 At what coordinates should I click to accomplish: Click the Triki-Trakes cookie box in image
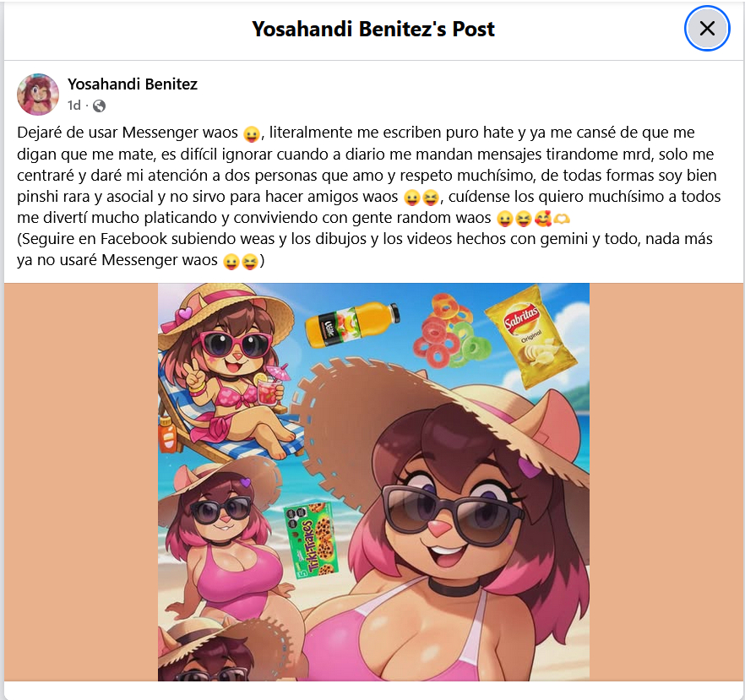click(312, 540)
